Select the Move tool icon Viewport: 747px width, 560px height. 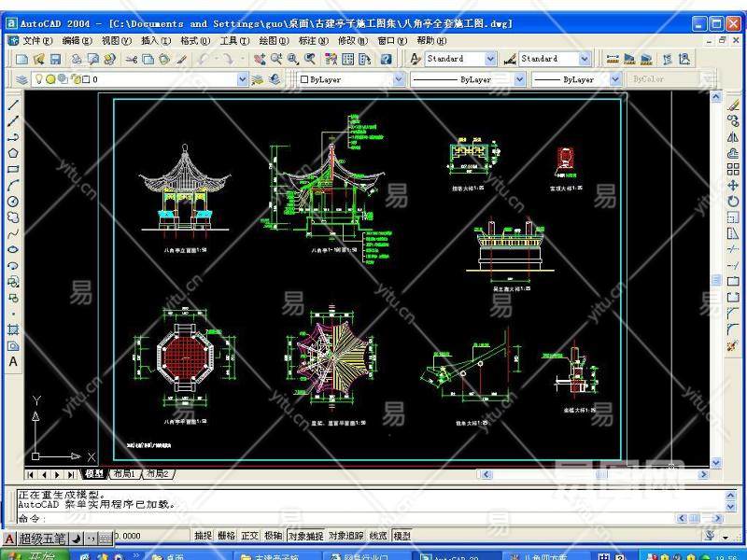(733, 185)
